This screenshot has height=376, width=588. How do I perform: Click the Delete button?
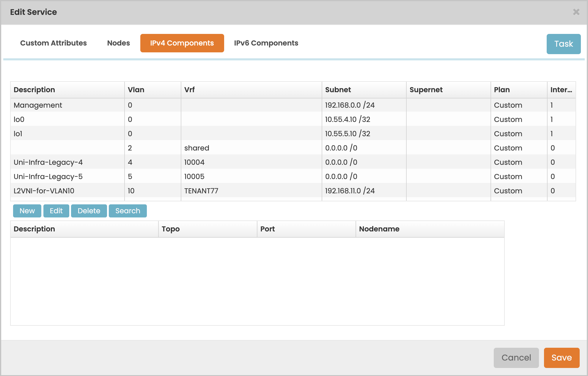[89, 211]
